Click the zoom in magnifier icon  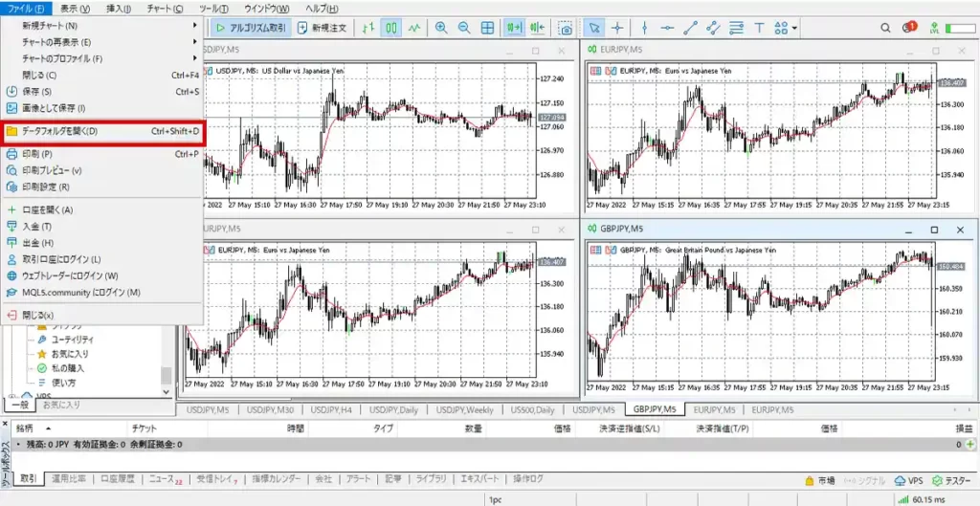[440, 29]
